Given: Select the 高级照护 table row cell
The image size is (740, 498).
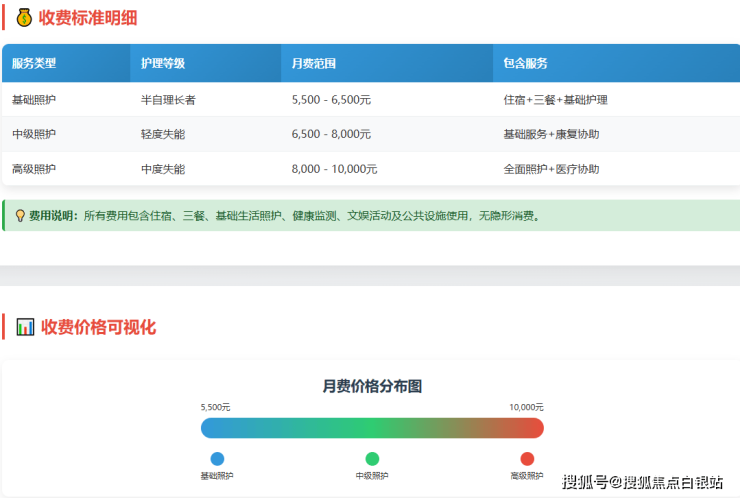Looking at the screenshot, I should pyautogui.click(x=34, y=169).
